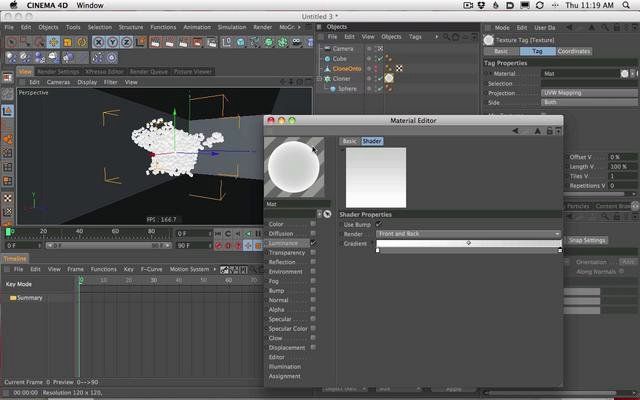Click the Objects panel home icon

(x=456, y=37)
